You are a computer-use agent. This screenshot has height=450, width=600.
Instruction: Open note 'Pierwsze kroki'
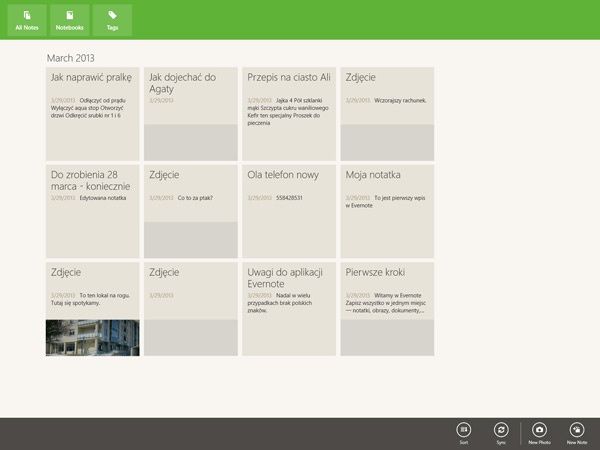pyautogui.click(x=387, y=309)
